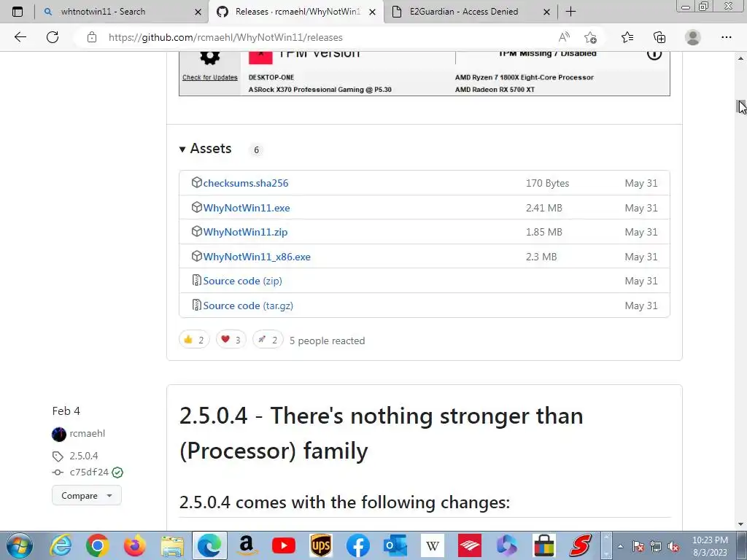Refresh the GitHub releases page
Viewport: 747px width, 560px height.
coord(53,37)
